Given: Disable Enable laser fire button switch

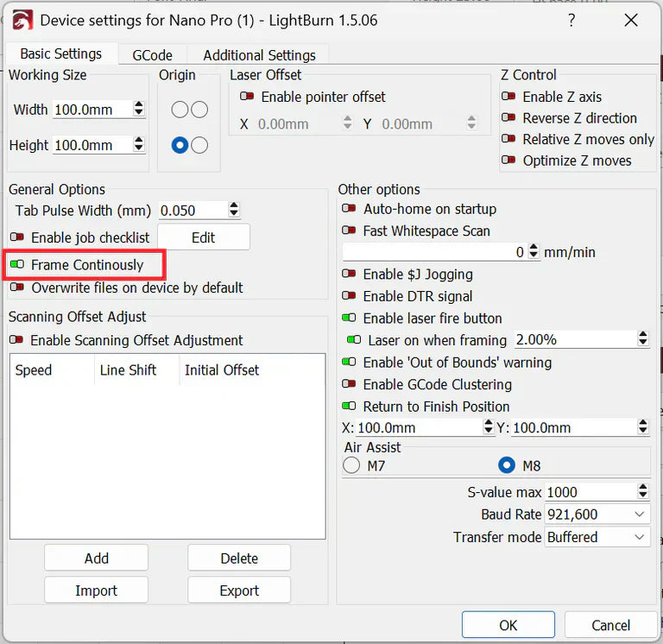Looking at the screenshot, I should coord(350,319).
